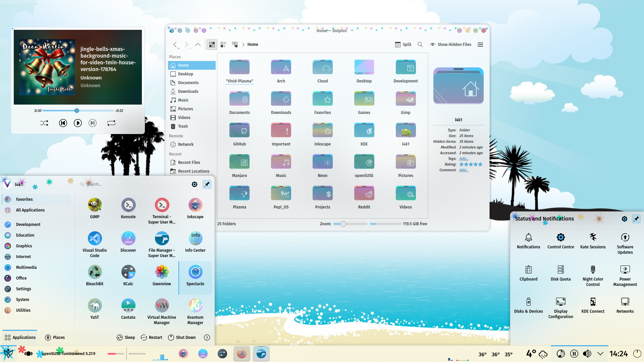Viewport: 644px width, 362px height.
Task: Click the Sleep button
Action: [x=126, y=337]
